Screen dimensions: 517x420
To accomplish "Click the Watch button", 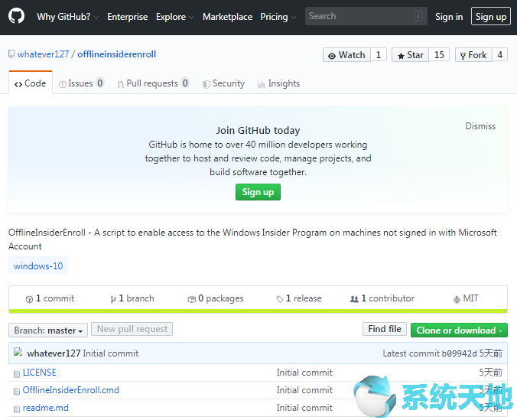I will coord(346,55).
